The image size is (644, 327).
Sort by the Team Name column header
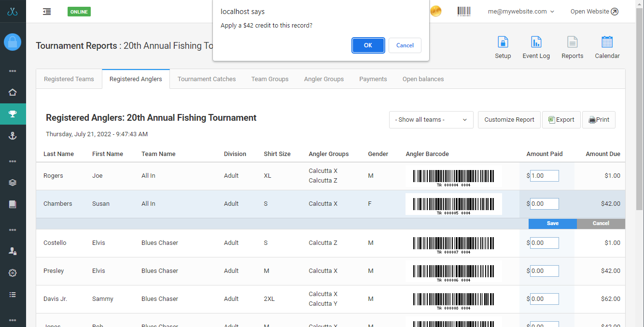[158, 154]
